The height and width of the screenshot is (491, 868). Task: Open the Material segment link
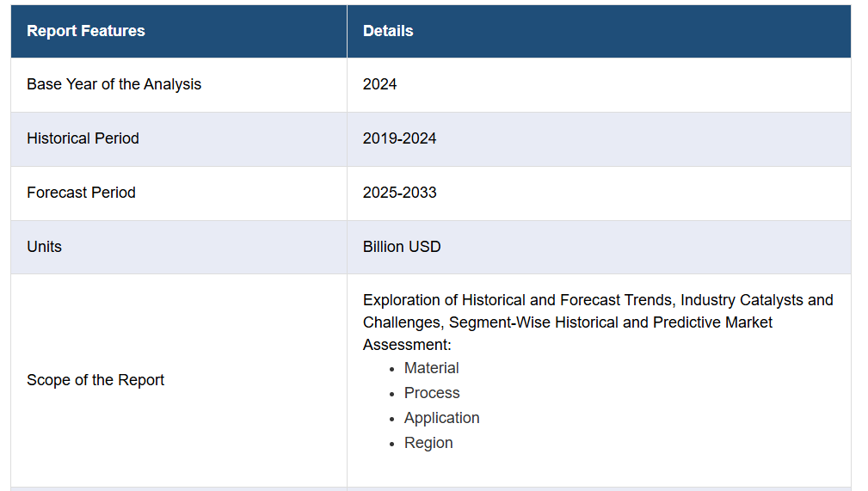(x=431, y=368)
